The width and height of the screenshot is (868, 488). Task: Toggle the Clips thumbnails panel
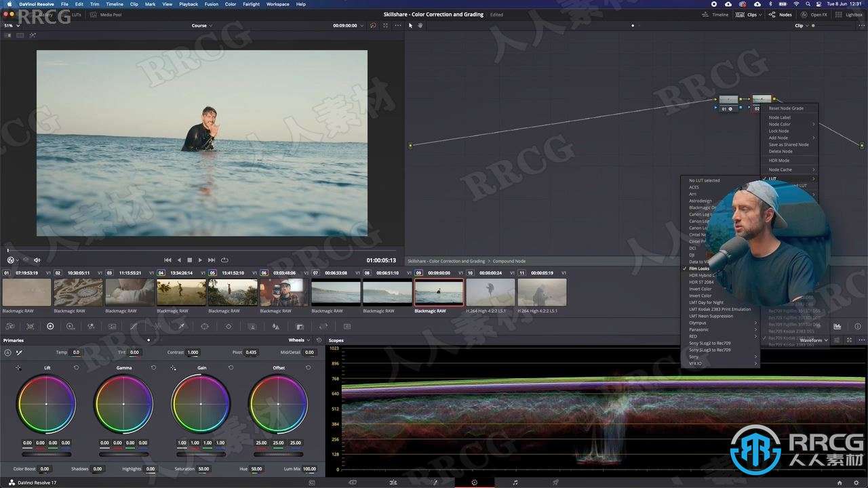click(x=748, y=14)
